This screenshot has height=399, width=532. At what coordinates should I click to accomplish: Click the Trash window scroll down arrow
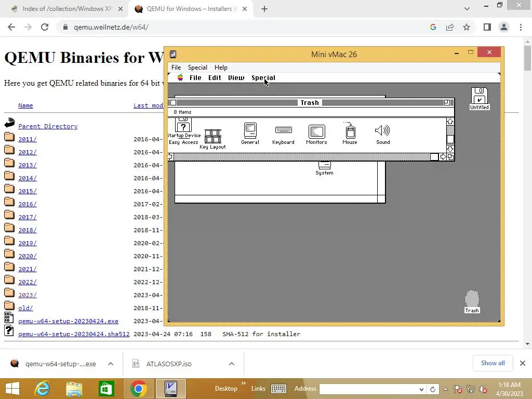pyautogui.click(x=450, y=149)
